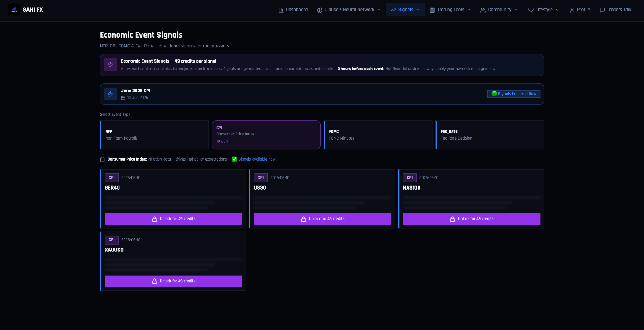Click the CPI tag on the US30 card
The image size is (644, 330).
(261, 178)
